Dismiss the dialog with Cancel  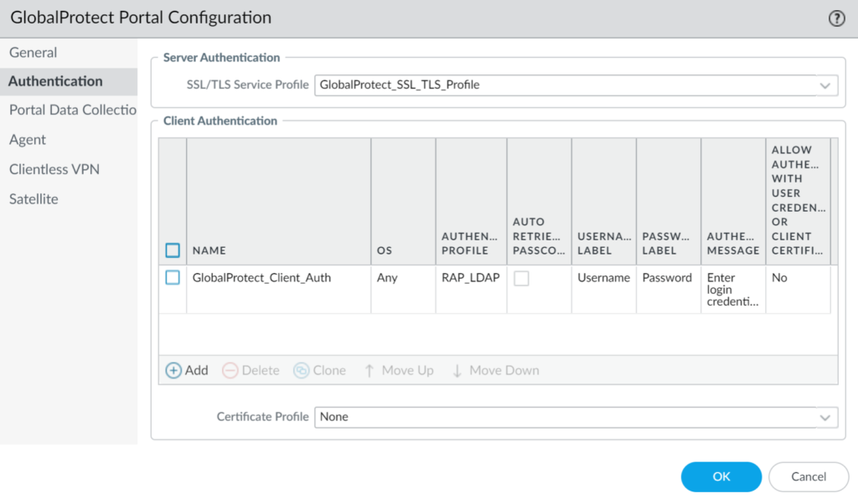808,476
